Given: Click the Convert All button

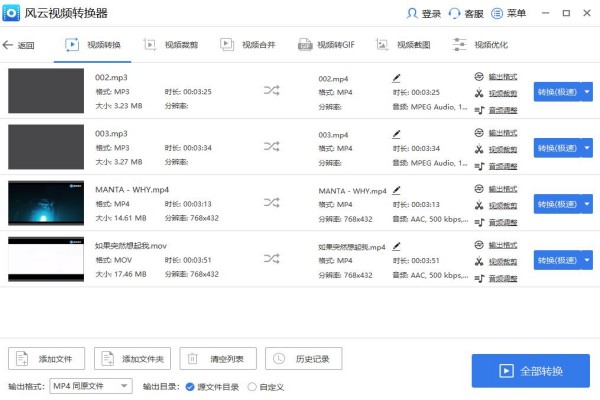Looking at the screenshot, I should coord(530,371).
